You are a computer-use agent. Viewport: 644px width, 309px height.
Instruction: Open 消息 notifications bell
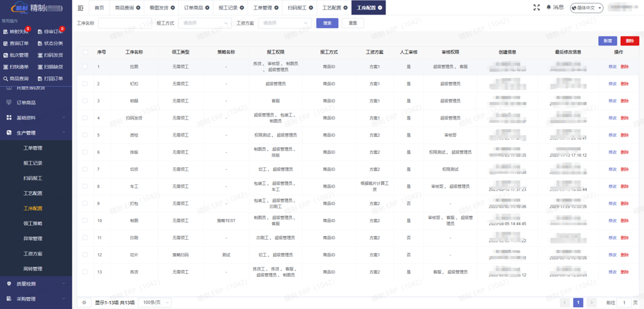click(x=555, y=8)
